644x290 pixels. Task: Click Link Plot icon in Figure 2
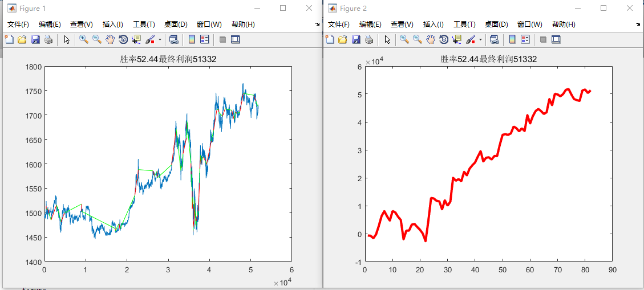click(x=495, y=39)
